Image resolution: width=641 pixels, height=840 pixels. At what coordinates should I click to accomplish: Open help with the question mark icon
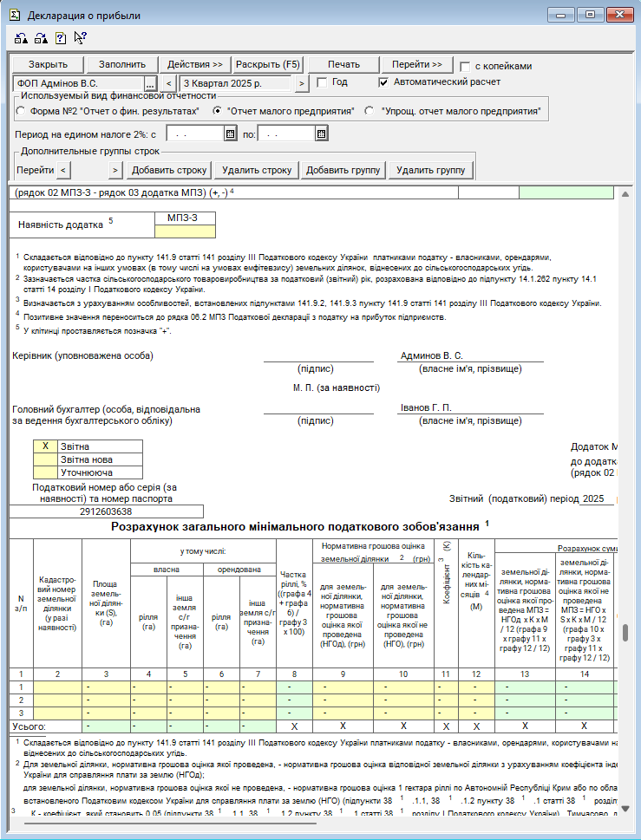(x=60, y=37)
